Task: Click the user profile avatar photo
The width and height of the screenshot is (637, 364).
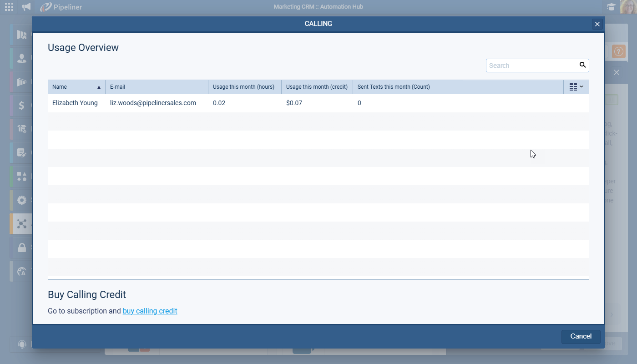Action: [x=628, y=7]
